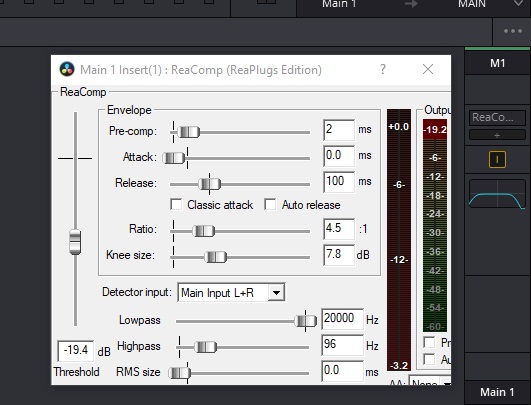Screen dimensions: 531x405
Task: Click the Attack slider handle
Action: coord(174,158)
